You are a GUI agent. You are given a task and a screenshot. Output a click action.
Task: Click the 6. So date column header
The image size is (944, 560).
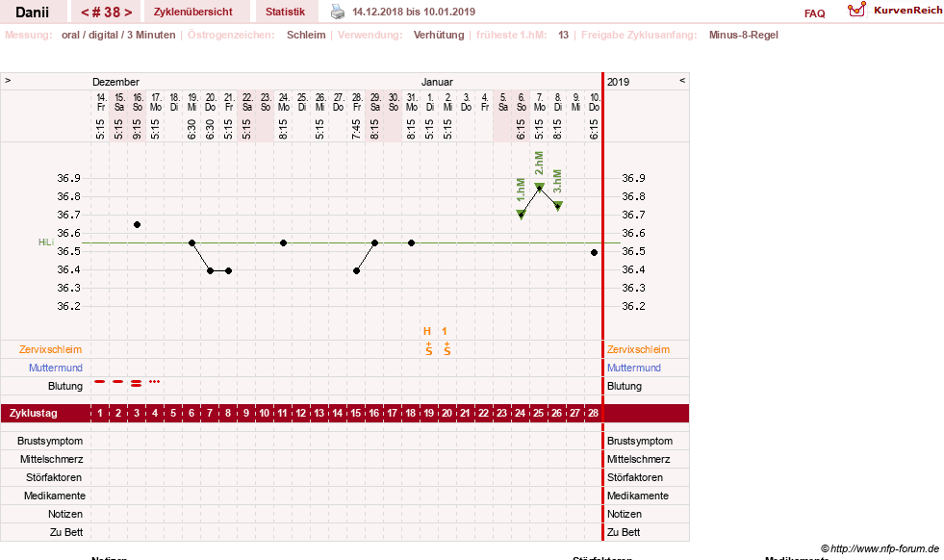pyautogui.click(x=522, y=102)
